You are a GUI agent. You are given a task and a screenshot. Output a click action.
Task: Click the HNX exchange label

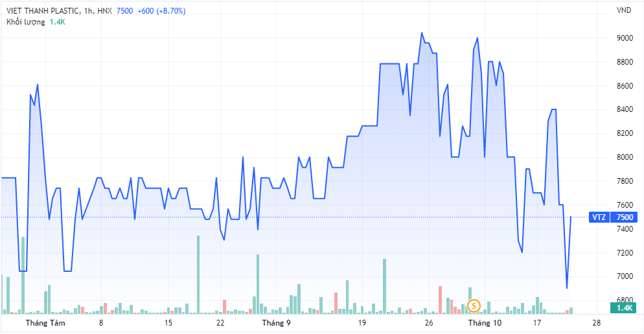[x=104, y=11]
